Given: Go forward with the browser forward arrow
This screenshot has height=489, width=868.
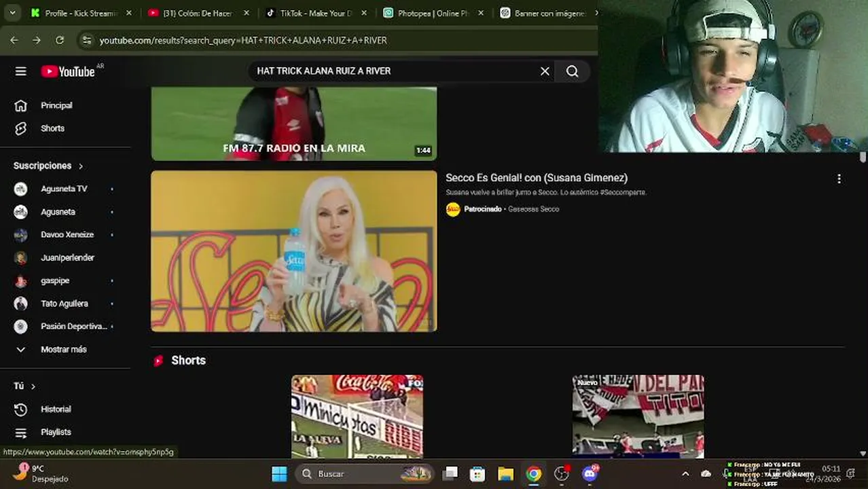Looking at the screenshot, I should coord(37,41).
